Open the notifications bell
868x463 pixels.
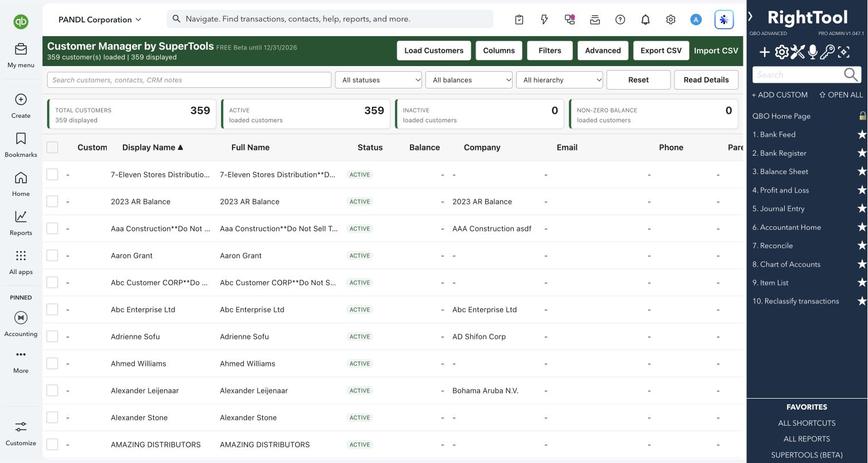(645, 20)
